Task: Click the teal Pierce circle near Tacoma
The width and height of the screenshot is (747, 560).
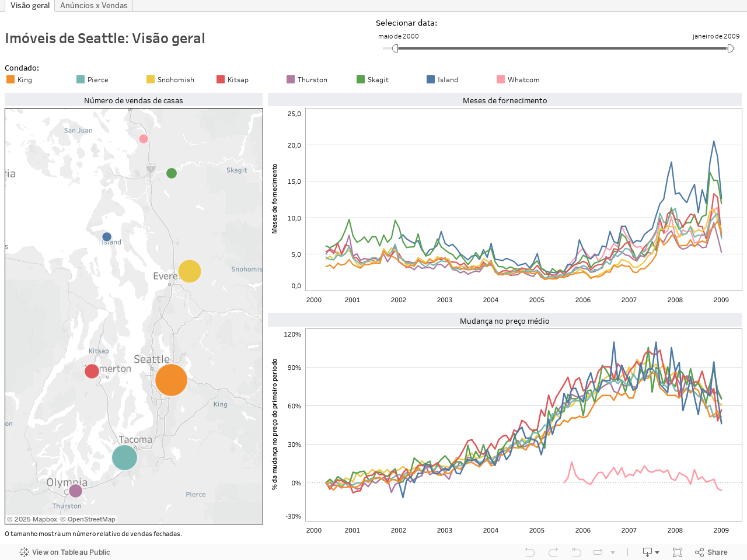Action: click(x=124, y=457)
